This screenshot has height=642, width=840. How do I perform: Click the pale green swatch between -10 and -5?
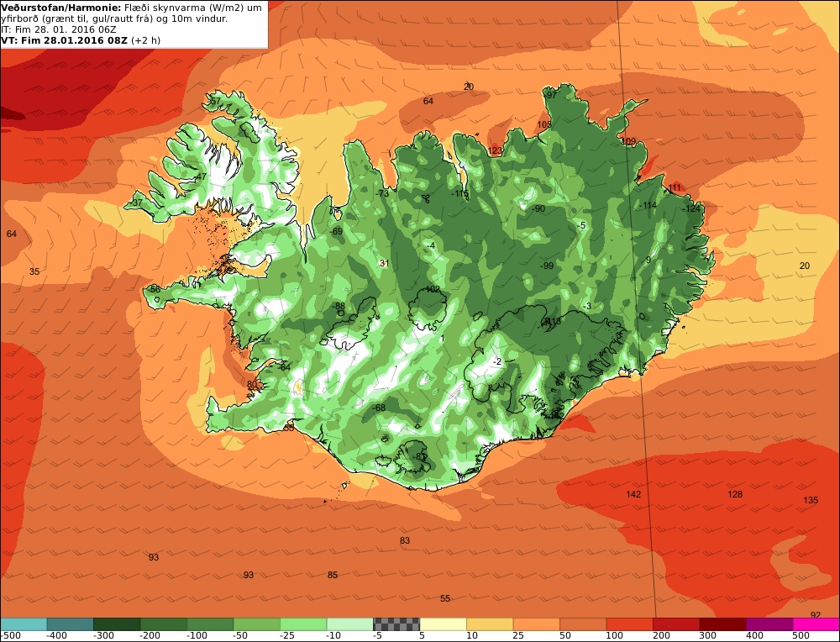pyautogui.click(x=349, y=624)
